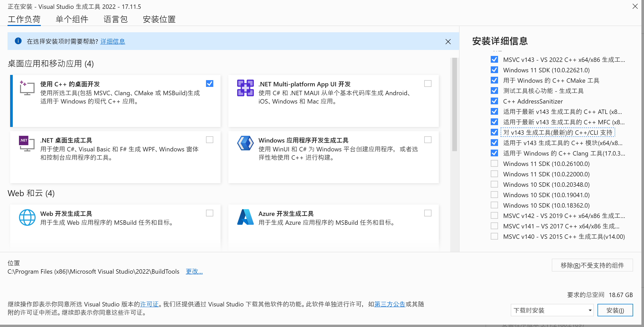Uncheck C++/CLI support for v143

click(x=494, y=132)
